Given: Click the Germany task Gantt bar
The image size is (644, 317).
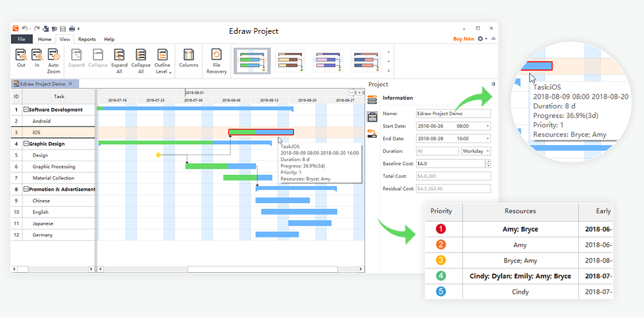Looking at the screenshot, I should [277, 235].
